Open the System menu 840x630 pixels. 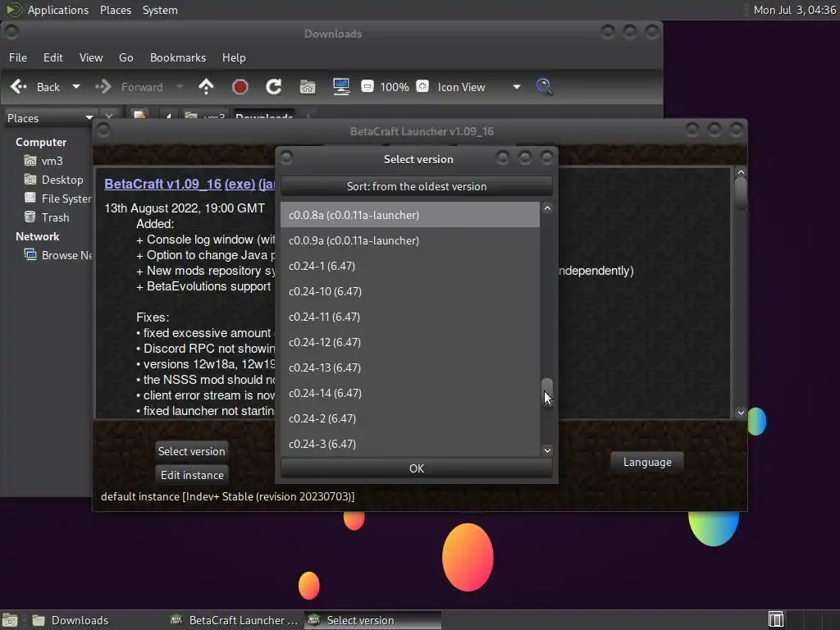[x=160, y=10]
